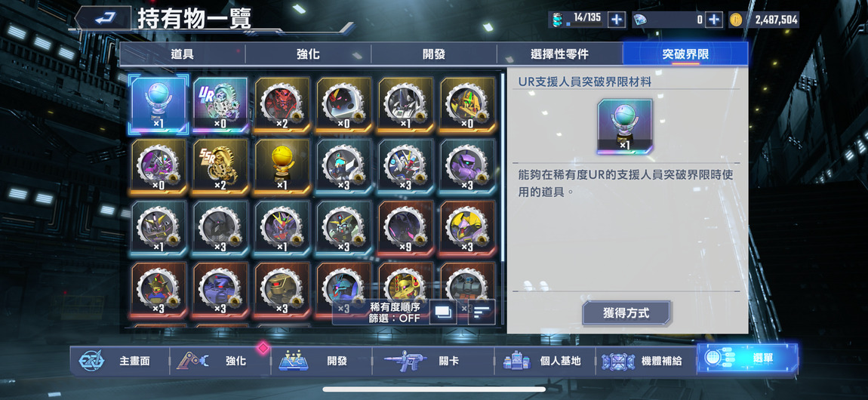868x400 pixels.
Task: Toggle the 篩選:OFF filter label
Action: tap(395, 318)
